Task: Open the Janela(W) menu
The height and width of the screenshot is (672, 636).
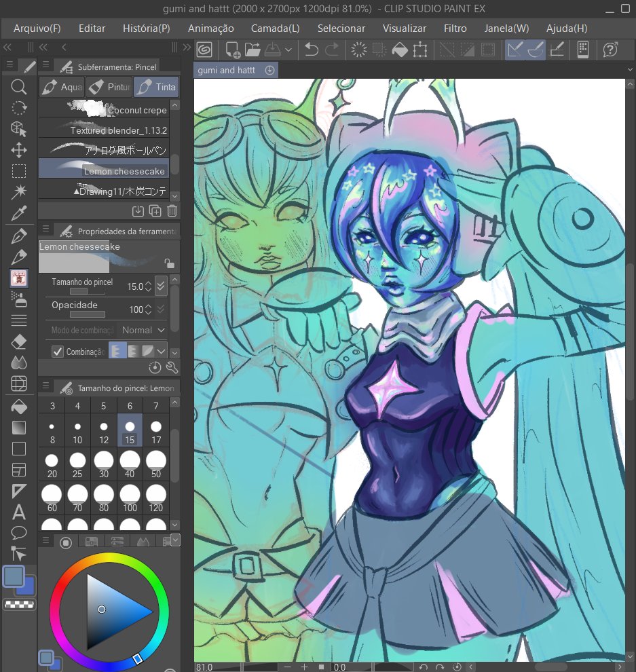Action: click(506, 29)
